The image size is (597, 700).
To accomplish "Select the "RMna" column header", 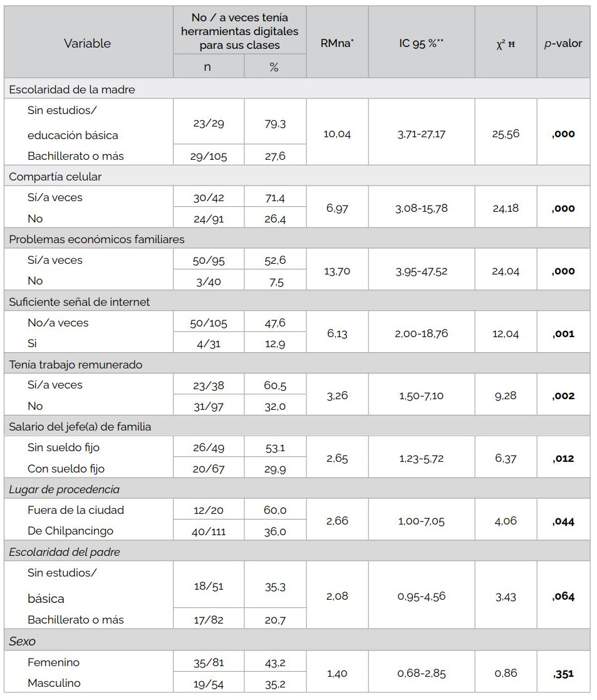I will coord(337,43).
